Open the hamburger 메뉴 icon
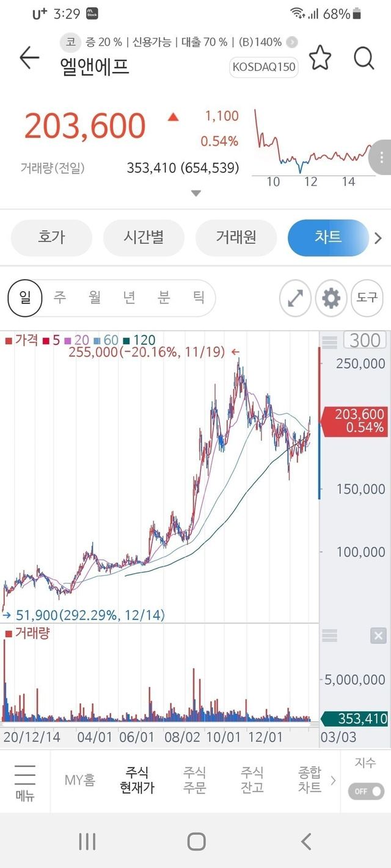 click(25, 781)
